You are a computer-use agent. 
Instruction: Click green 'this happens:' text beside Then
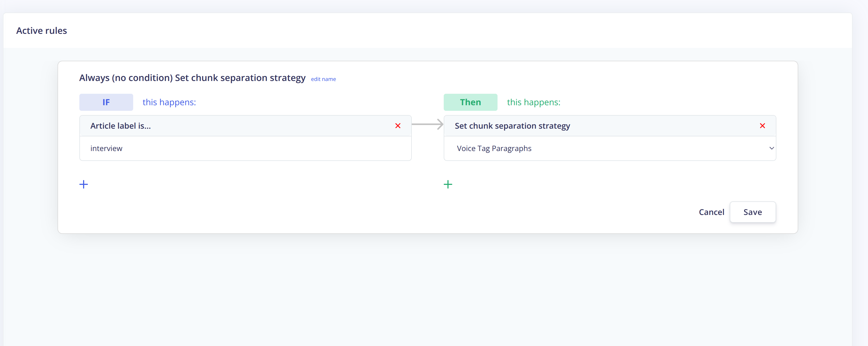533,102
